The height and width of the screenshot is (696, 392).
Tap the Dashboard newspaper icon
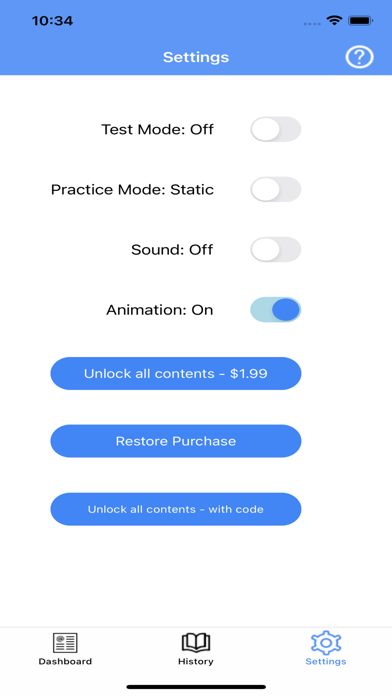(65, 643)
